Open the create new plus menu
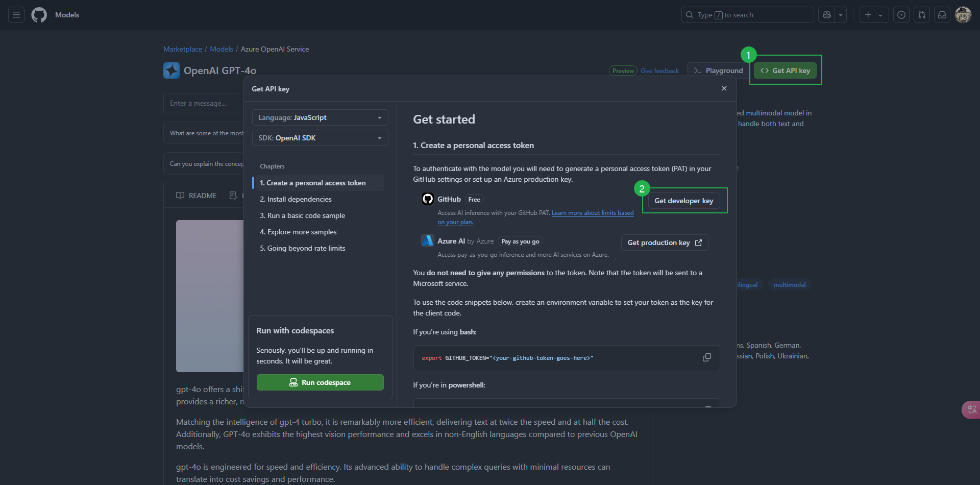Screen dimensions: 980x485 [874, 15]
